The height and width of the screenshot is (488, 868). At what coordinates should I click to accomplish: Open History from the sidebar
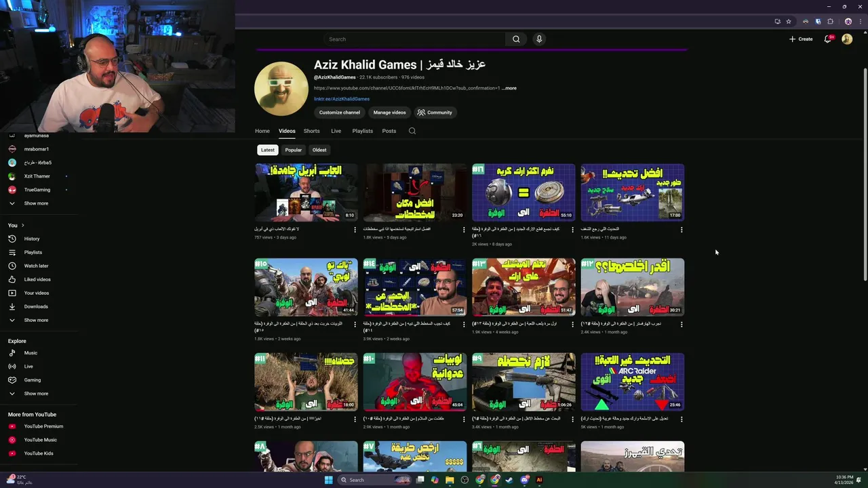pyautogui.click(x=32, y=239)
